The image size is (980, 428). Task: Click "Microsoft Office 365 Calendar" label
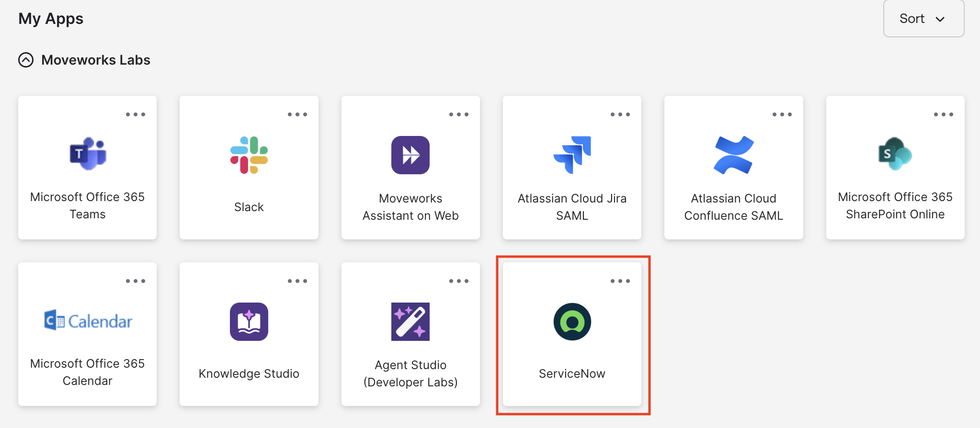[x=88, y=372]
